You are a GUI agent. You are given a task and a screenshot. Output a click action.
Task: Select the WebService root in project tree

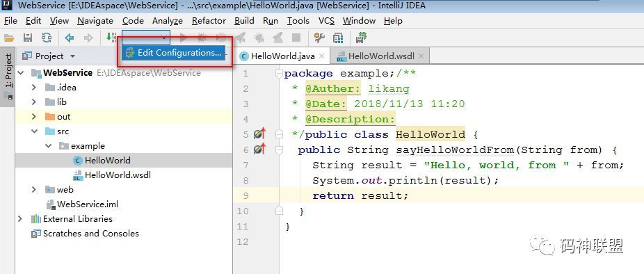coord(67,73)
